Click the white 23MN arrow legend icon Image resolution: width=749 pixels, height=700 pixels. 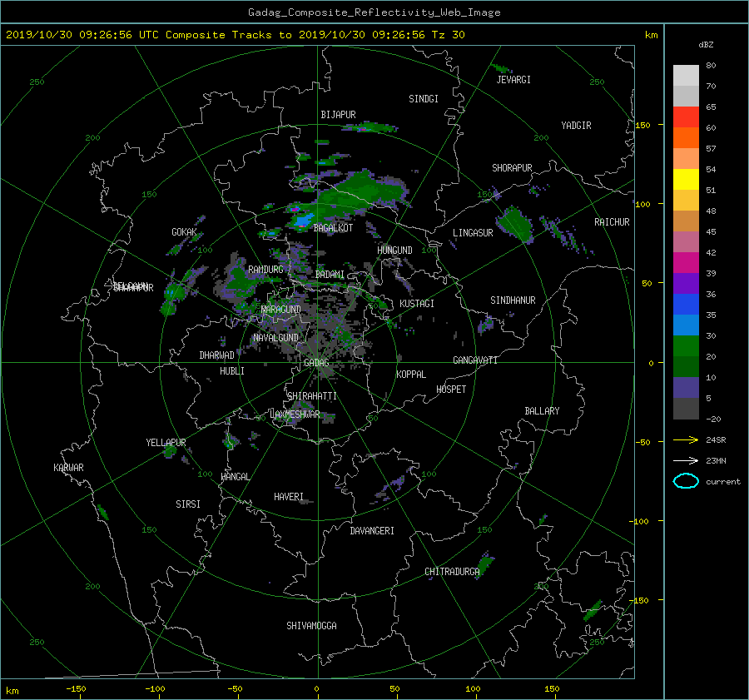686,460
